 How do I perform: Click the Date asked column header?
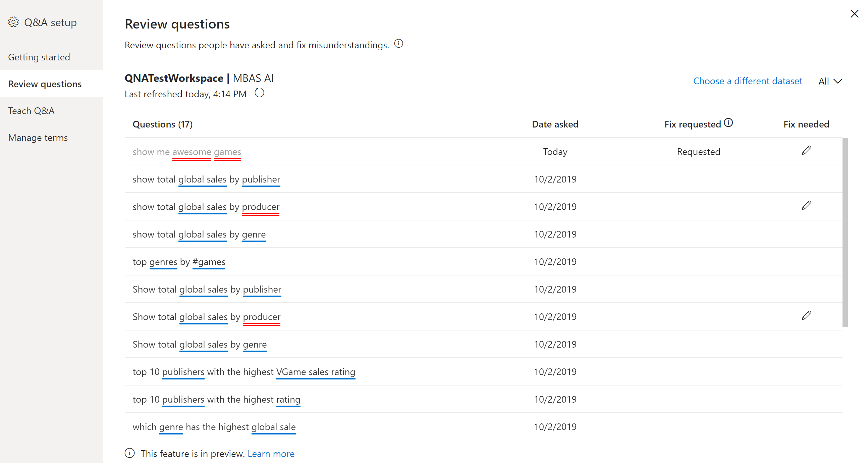pos(555,124)
